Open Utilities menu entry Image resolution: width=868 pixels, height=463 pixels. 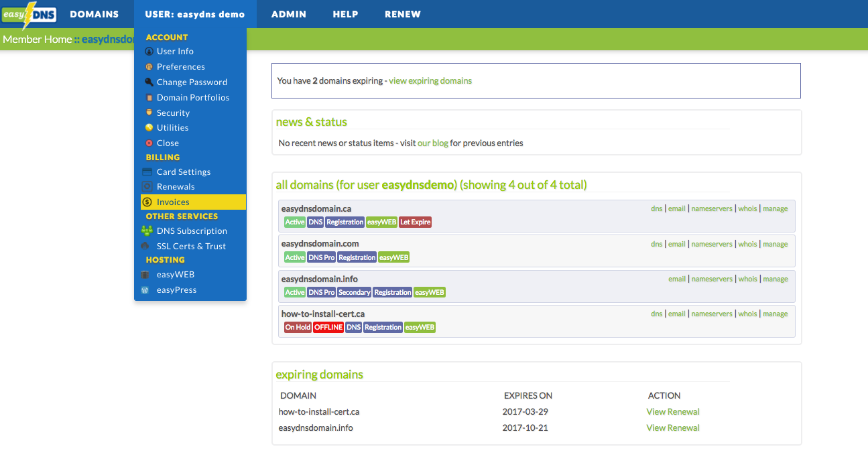tap(173, 128)
